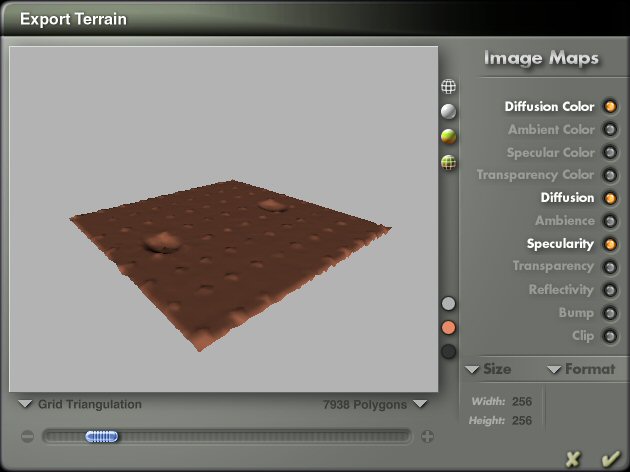Click the plus icon right of polygon slider
630x472 pixels.
pos(427,436)
